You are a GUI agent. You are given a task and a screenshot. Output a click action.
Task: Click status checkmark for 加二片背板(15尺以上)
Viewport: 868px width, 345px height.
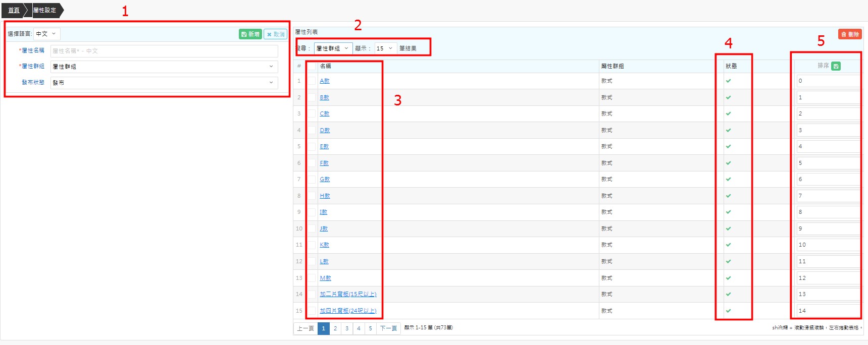728,295
